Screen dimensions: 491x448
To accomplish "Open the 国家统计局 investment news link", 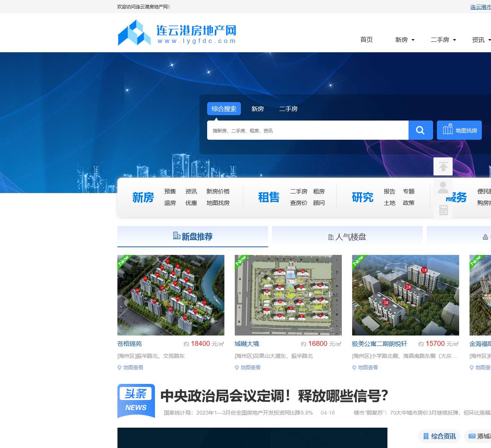I will [238, 413].
